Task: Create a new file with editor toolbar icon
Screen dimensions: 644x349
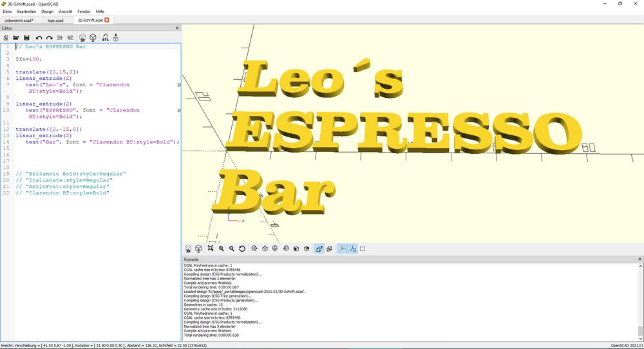Action: point(6,38)
